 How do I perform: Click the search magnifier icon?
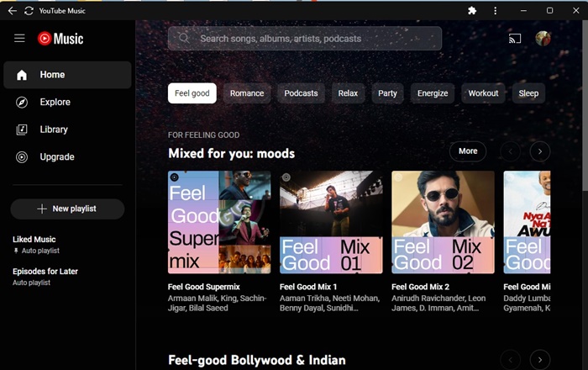pyautogui.click(x=184, y=39)
